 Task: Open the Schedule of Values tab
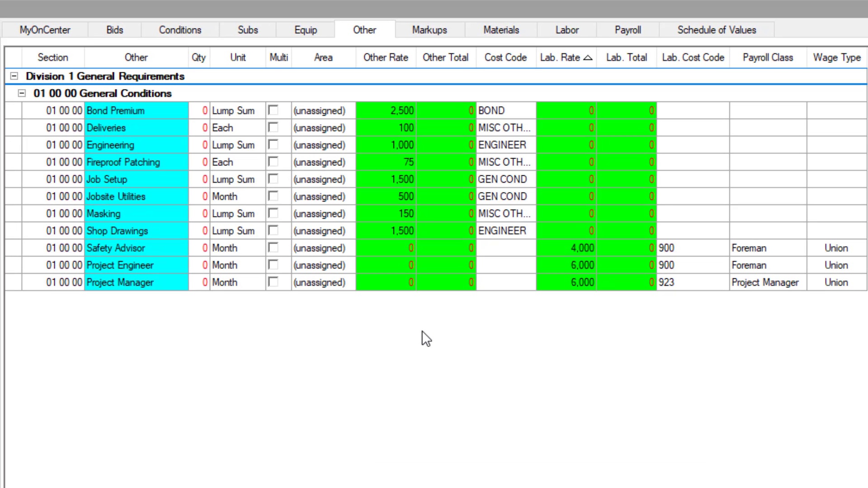point(716,30)
